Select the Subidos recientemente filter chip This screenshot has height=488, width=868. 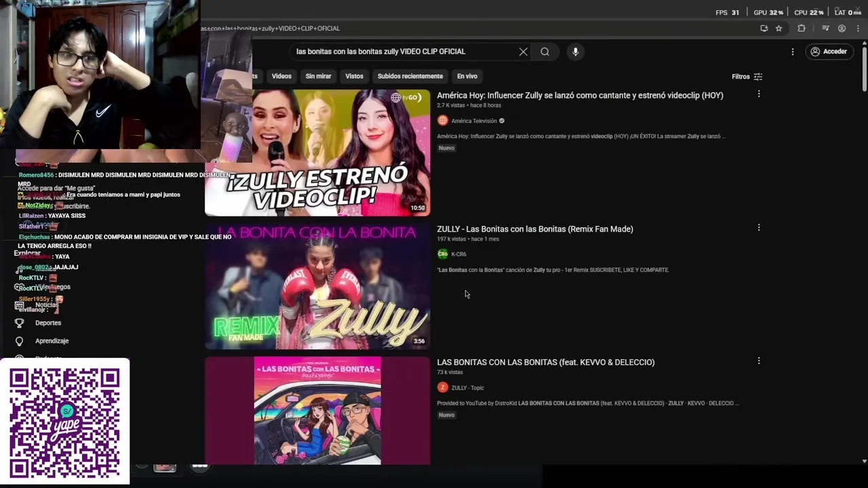(x=410, y=77)
